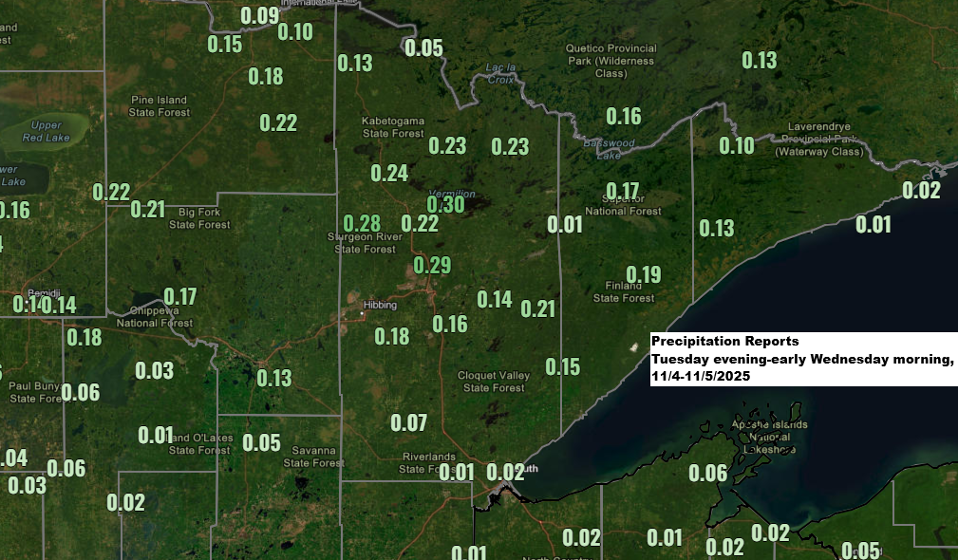Click the 0.23 value near Kabetogama State Forest
This screenshot has width=958, height=560.
point(447,147)
